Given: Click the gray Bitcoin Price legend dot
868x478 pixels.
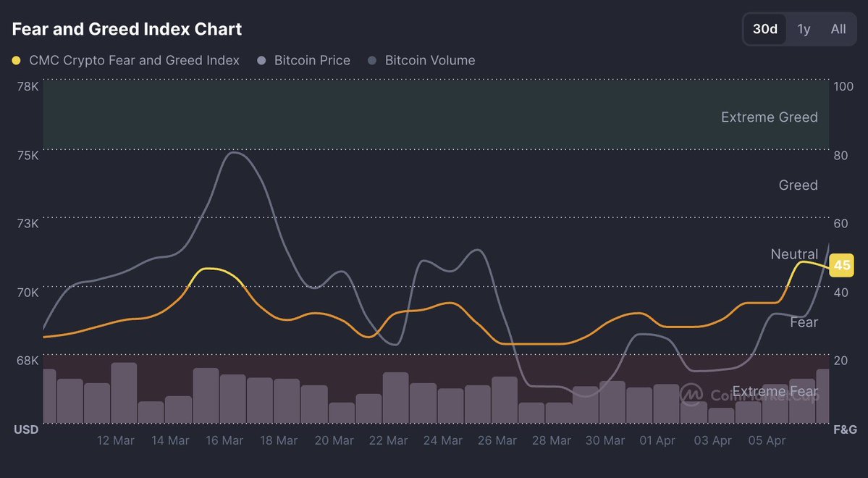Looking at the screenshot, I should [x=262, y=61].
